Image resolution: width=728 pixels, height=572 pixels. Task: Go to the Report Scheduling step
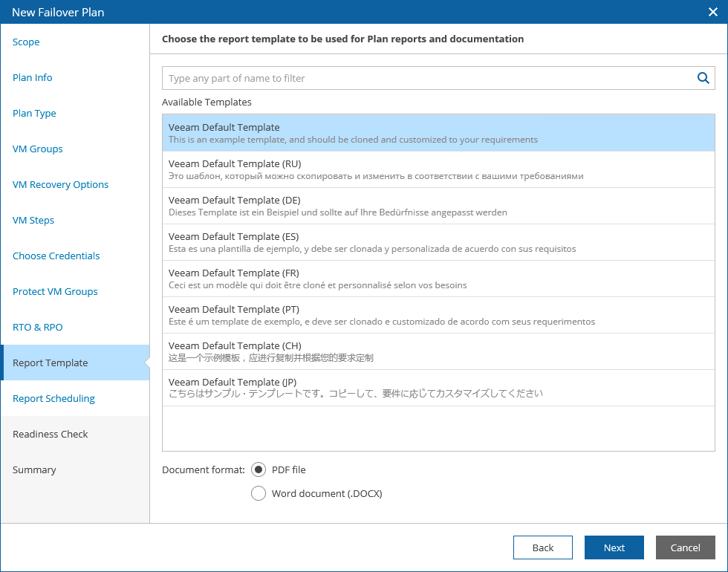pyautogui.click(x=54, y=399)
